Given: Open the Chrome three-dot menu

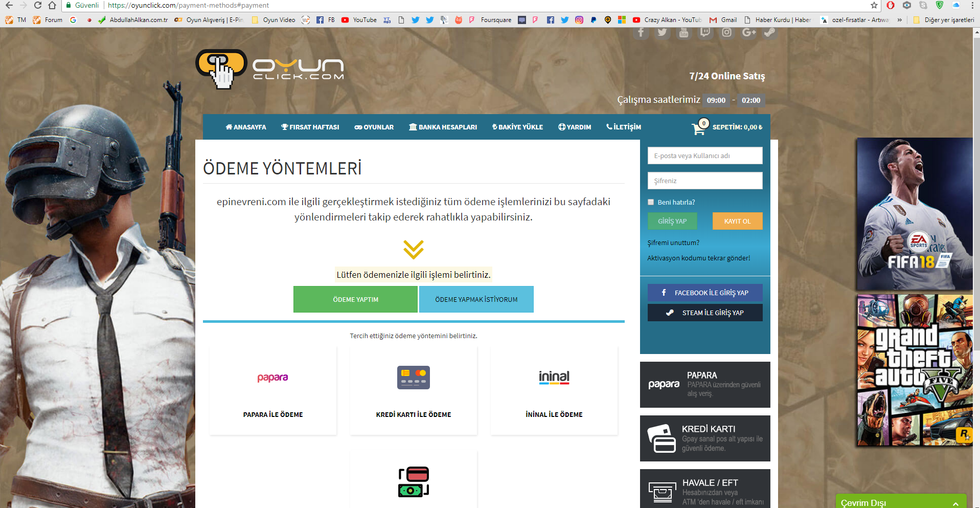Looking at the screenshot, I should [x=972, y=5].
